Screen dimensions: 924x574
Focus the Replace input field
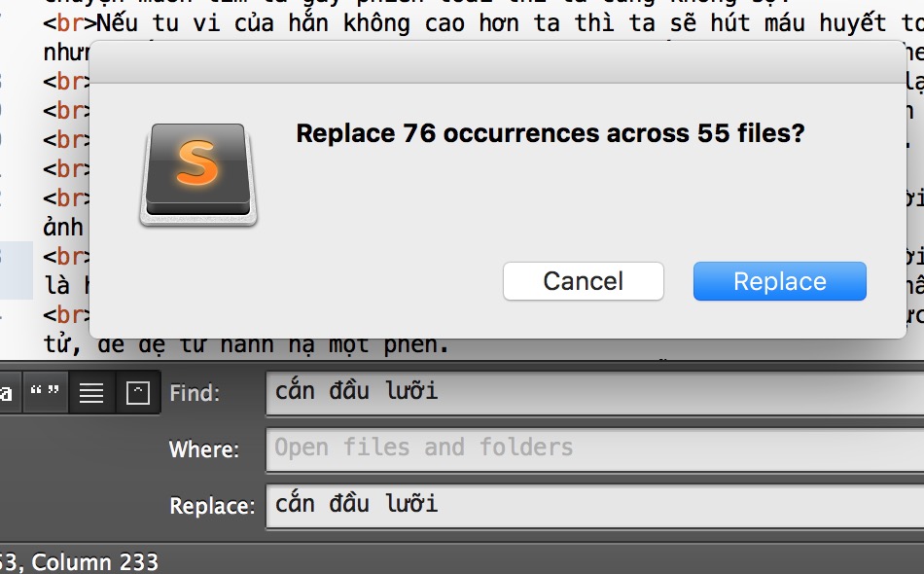coord(593,504)
